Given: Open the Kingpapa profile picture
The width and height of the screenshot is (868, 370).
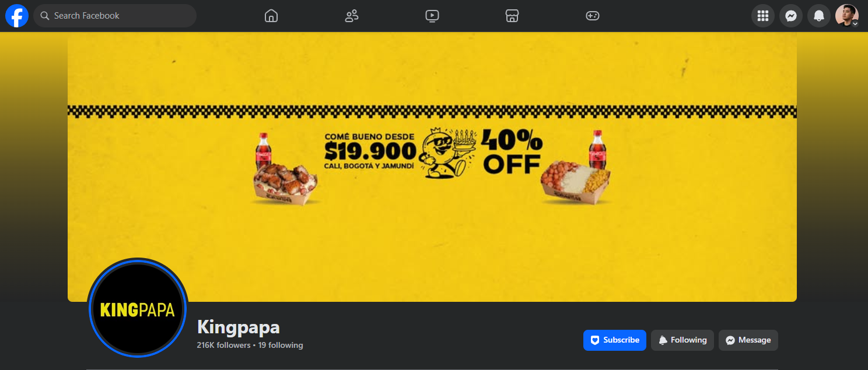Looking at the screenshot, I should (x=138, y=309).
